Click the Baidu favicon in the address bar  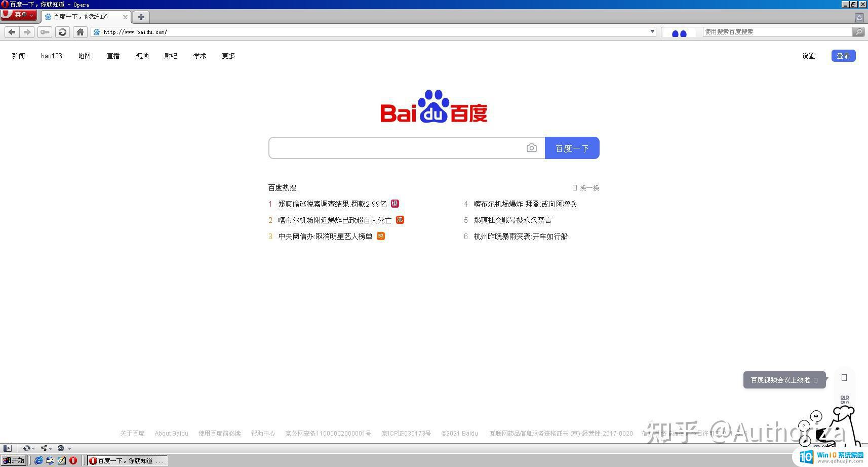click(97, 32)
